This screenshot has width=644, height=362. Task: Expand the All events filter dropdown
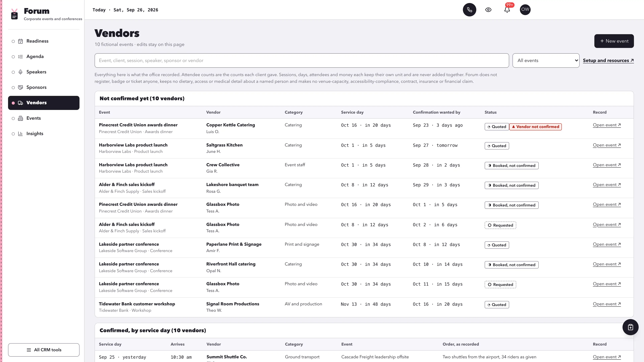point(546,61)
